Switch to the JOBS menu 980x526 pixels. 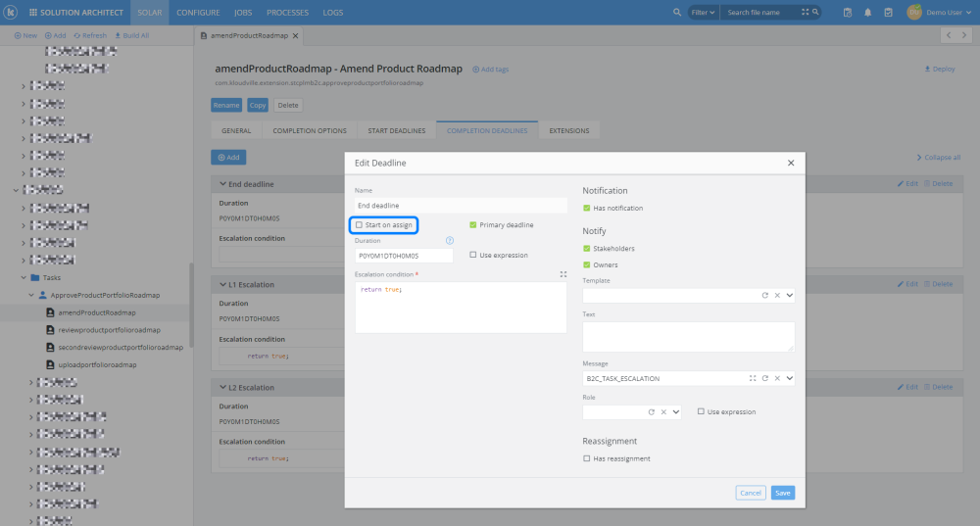[x=243, y=13]
